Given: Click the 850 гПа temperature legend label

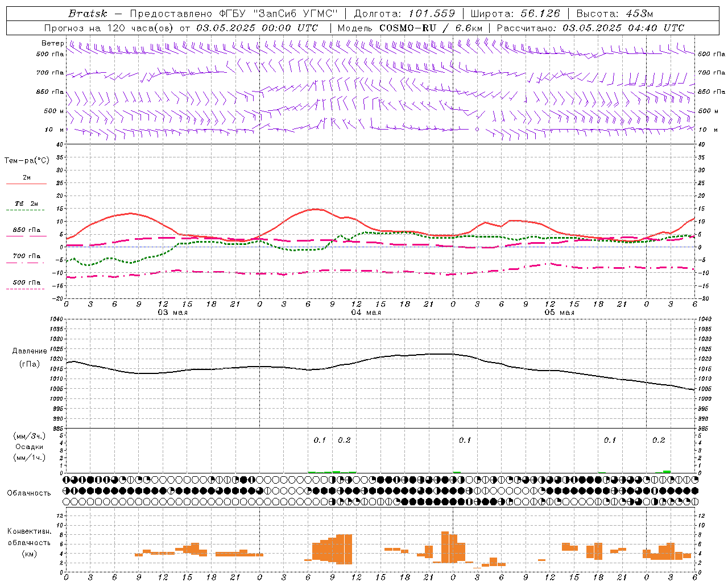Looking at the screenshot, I should click(x=27, y=230).
